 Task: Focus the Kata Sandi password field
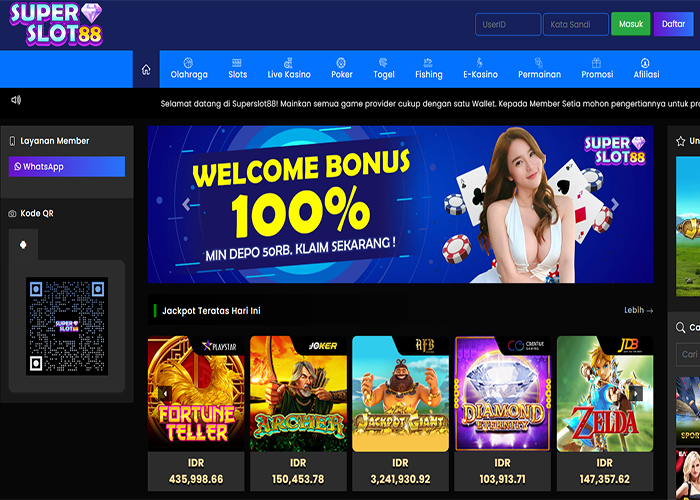pos(576,24)
